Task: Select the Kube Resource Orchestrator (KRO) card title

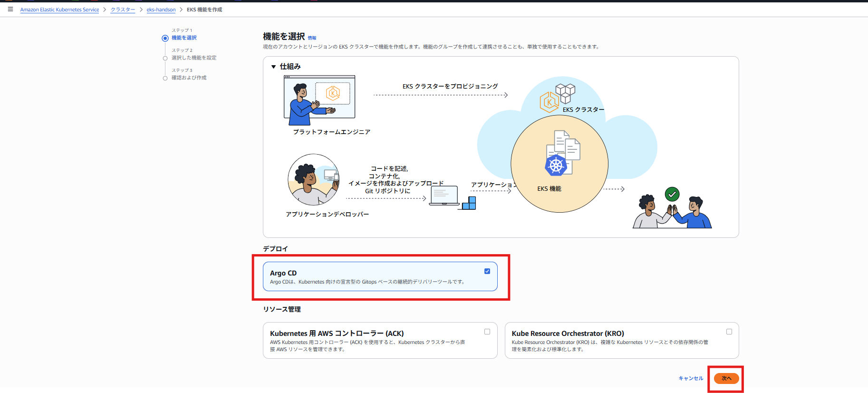Action: pyautogui.click(x=568, y=334)
